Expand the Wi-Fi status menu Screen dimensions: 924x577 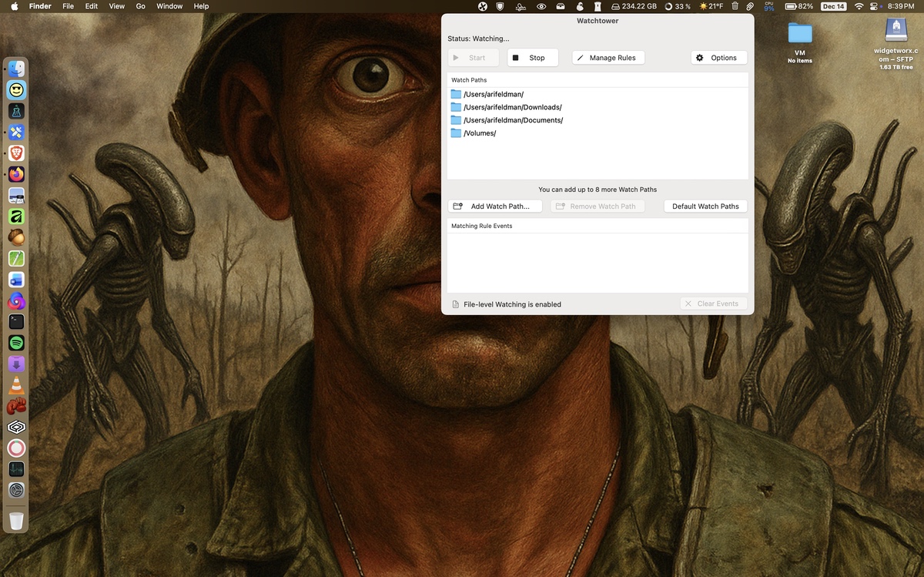(859, 6)
